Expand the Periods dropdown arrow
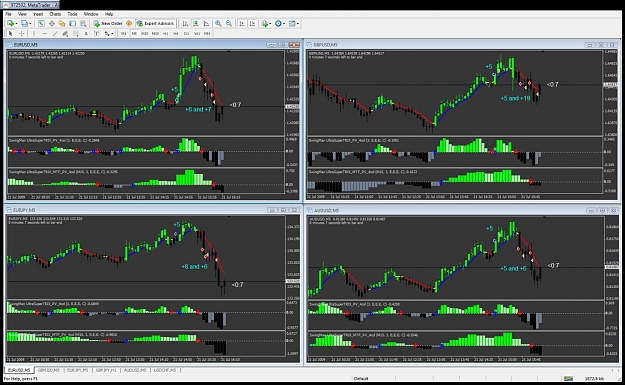625x385 pixels. 284,24
